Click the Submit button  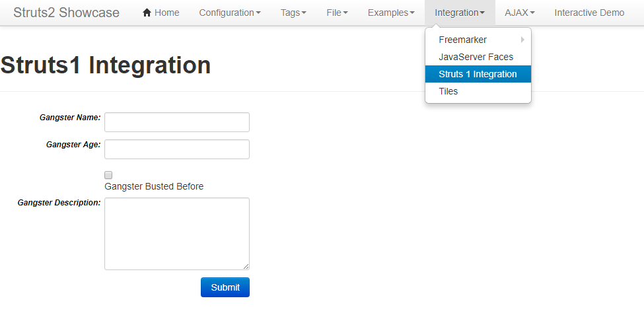[225, 287]
